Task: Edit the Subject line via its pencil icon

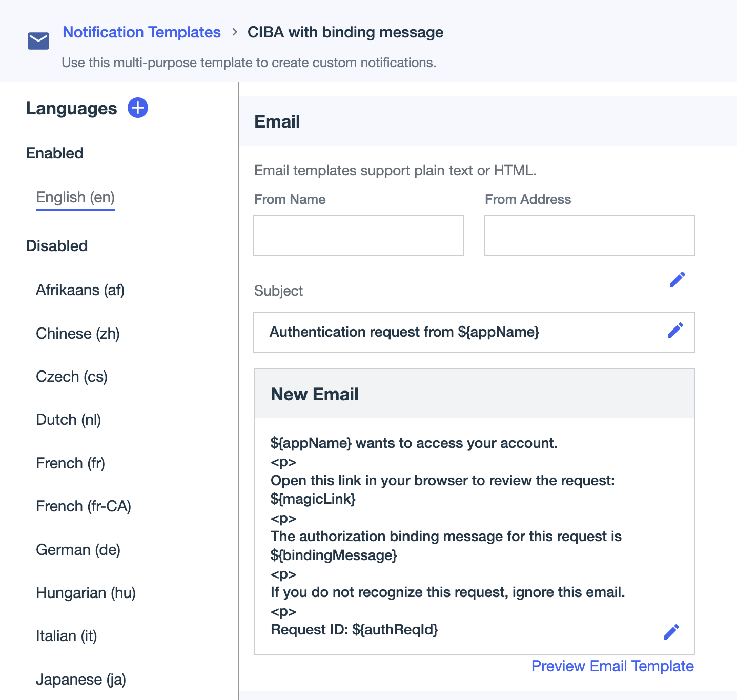Action: tap(675, 331)
